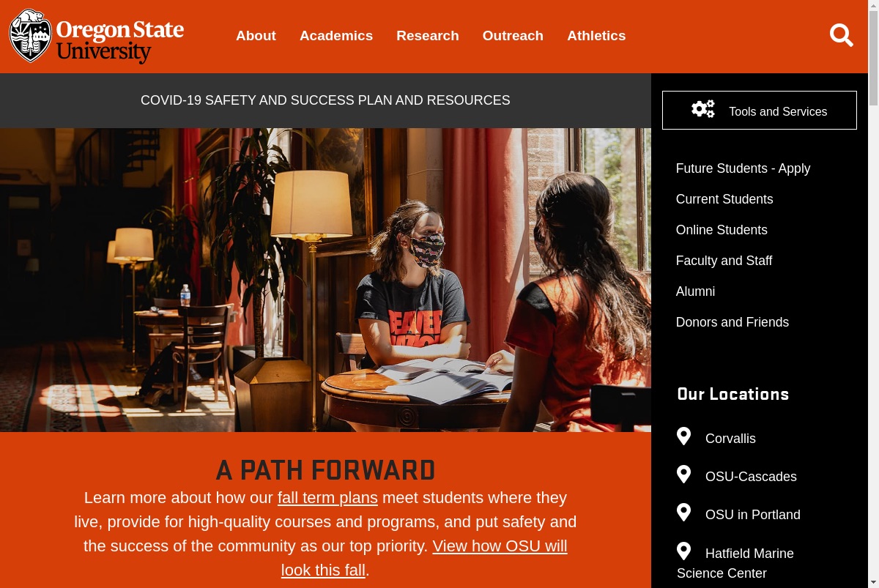879x588 pixels.
Task: Open Future Students - Apply link
Action: point(743,168)
